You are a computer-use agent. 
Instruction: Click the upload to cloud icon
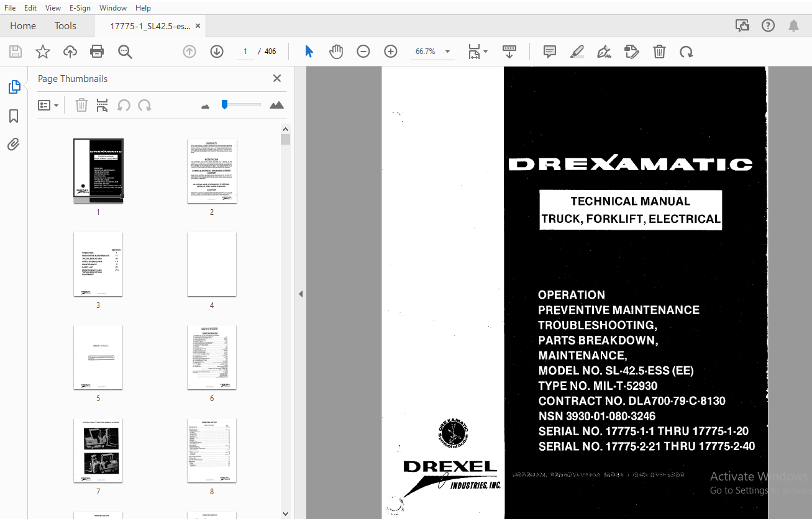point(70,52)
